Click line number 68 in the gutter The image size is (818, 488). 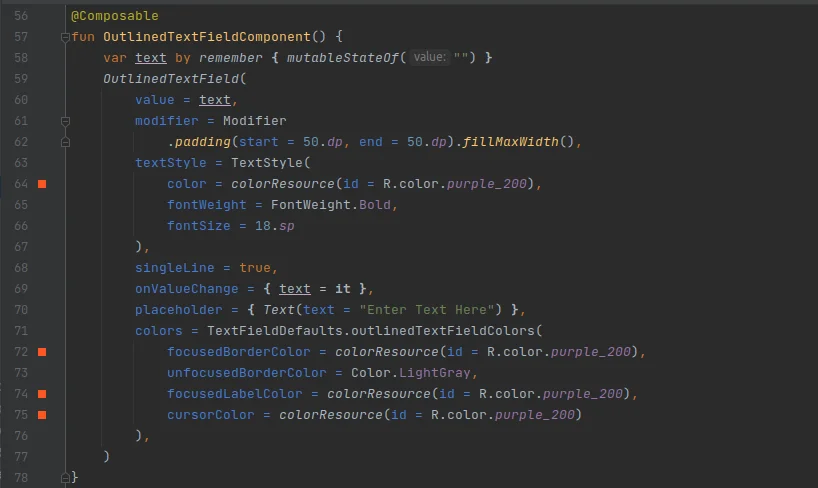(21, 268)
